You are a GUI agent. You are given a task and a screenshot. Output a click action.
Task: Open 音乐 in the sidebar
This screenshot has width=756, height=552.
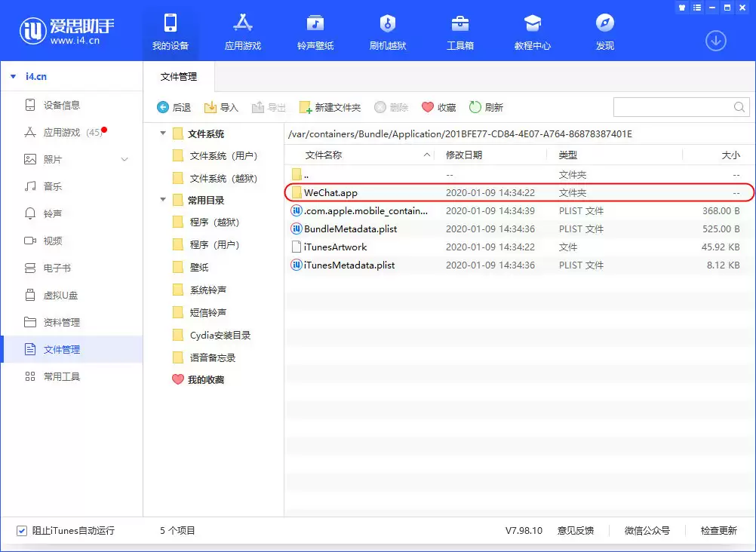72,186
